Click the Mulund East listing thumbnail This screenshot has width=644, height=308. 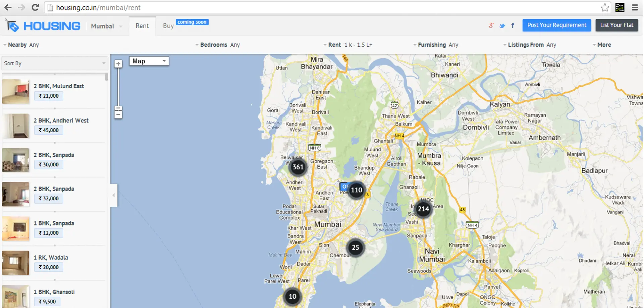[x=16, y=91]
